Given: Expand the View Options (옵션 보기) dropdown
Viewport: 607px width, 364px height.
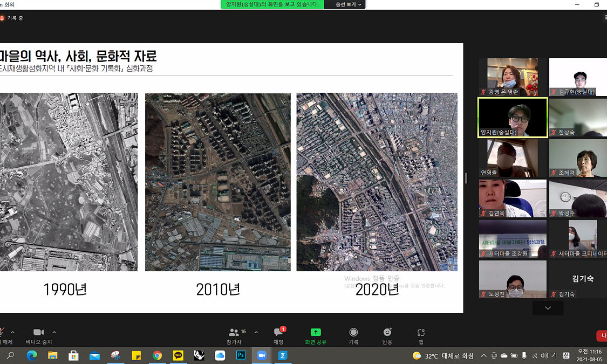Looking at the screenshot, I should pyautogui.click(x=350, y=4).
